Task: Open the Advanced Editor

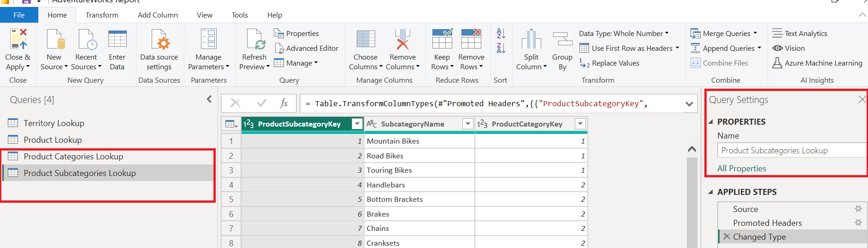Action: (x=307, y=48)
